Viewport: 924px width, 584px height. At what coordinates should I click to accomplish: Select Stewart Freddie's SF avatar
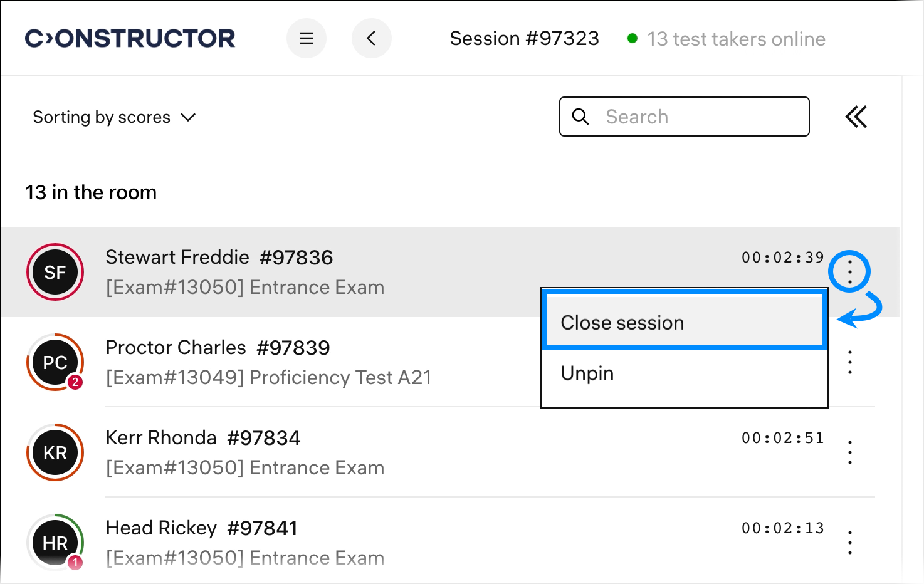[x=55, y=272]
